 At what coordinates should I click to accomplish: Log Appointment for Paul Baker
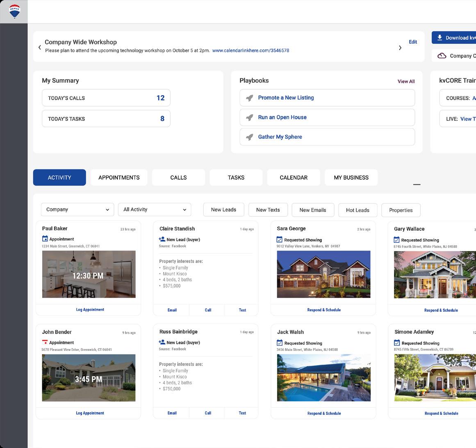tap(90, 310)
